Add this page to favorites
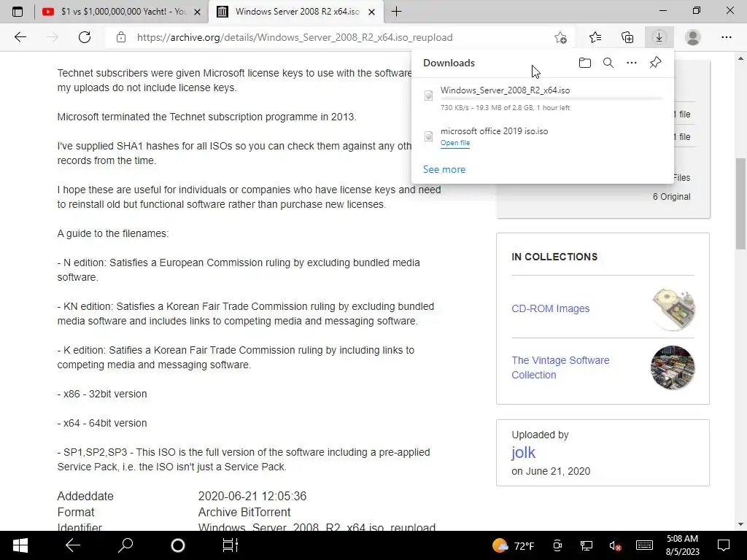This screenshot has width=747, height=560. 561,37
